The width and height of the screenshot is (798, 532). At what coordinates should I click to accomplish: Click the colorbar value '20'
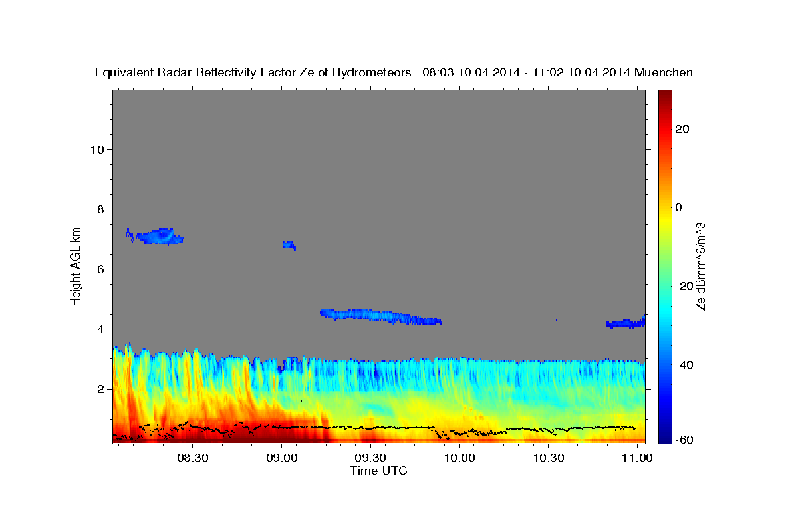pos(682,129)
